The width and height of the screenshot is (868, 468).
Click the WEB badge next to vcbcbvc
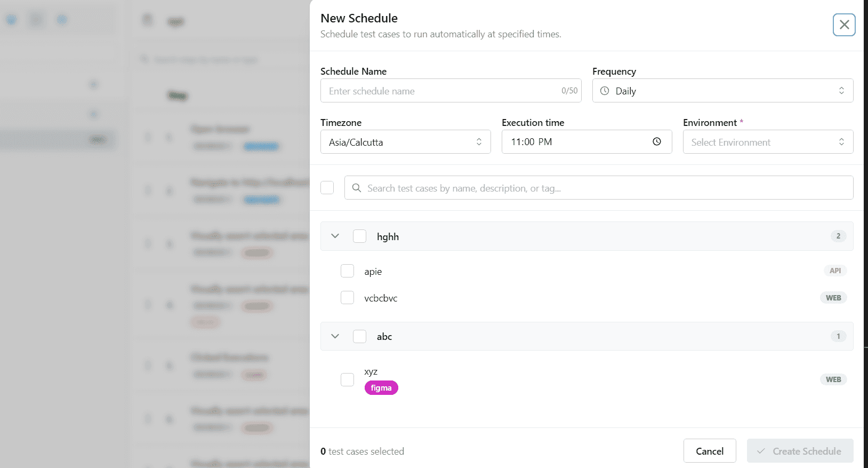point(833,298)
